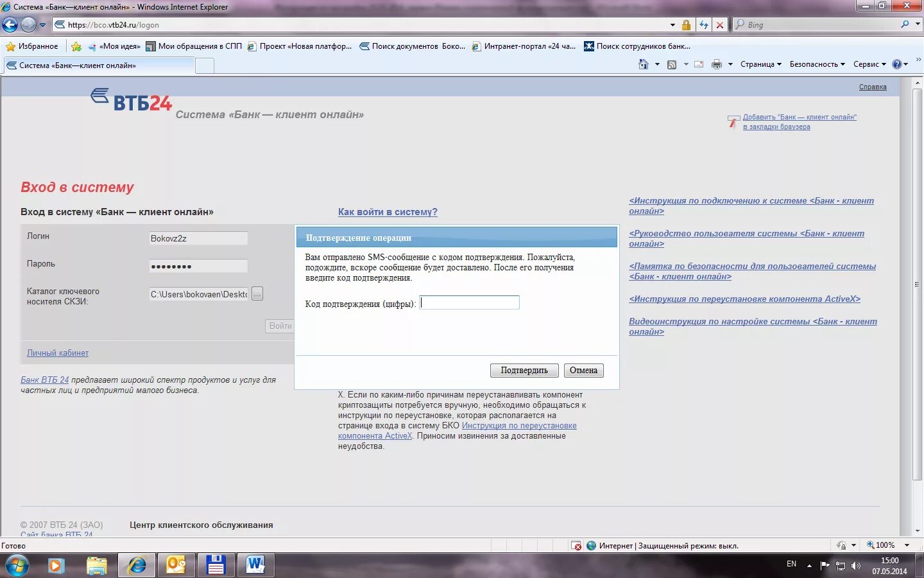Click the Home page icon
The height and width of the screenshot is (578, 924).
[x=644, y=64]
